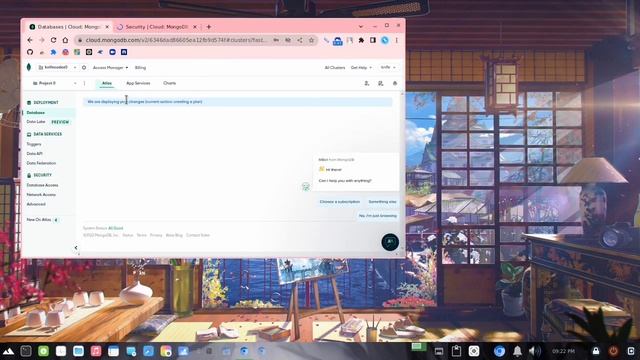
Task: Open the GitHub bookmark
Action: [30, 52]
